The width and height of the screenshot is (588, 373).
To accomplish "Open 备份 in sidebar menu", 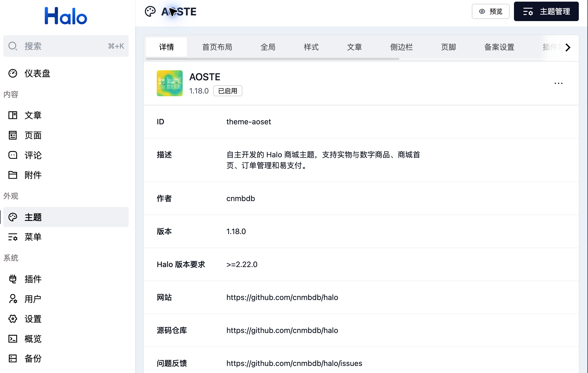I will (66, 359).
